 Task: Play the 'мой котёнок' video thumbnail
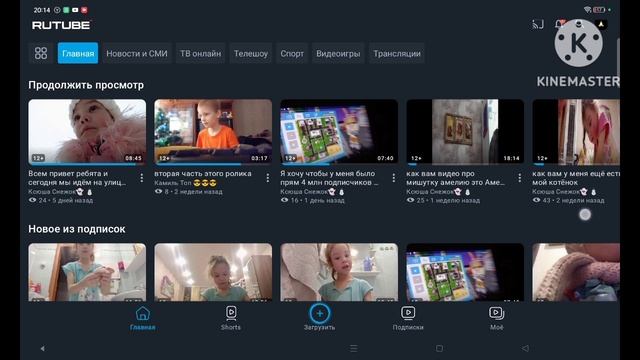(576, 132)
